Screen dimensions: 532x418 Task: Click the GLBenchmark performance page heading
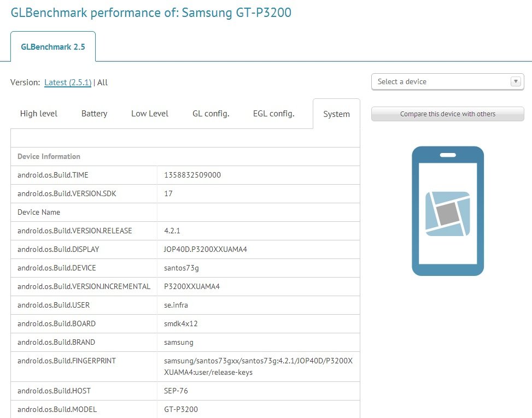click(x=151, y=13)
